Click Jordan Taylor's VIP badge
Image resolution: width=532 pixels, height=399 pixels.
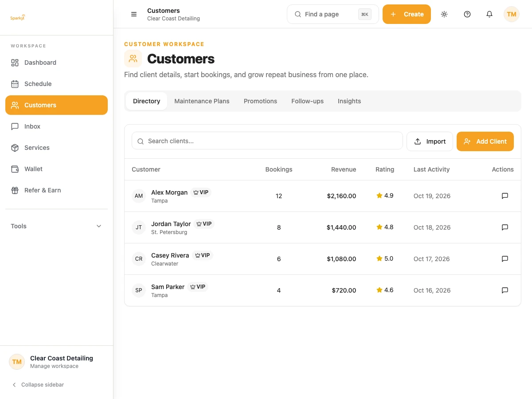pyautogui.click(x=204, y=224)
